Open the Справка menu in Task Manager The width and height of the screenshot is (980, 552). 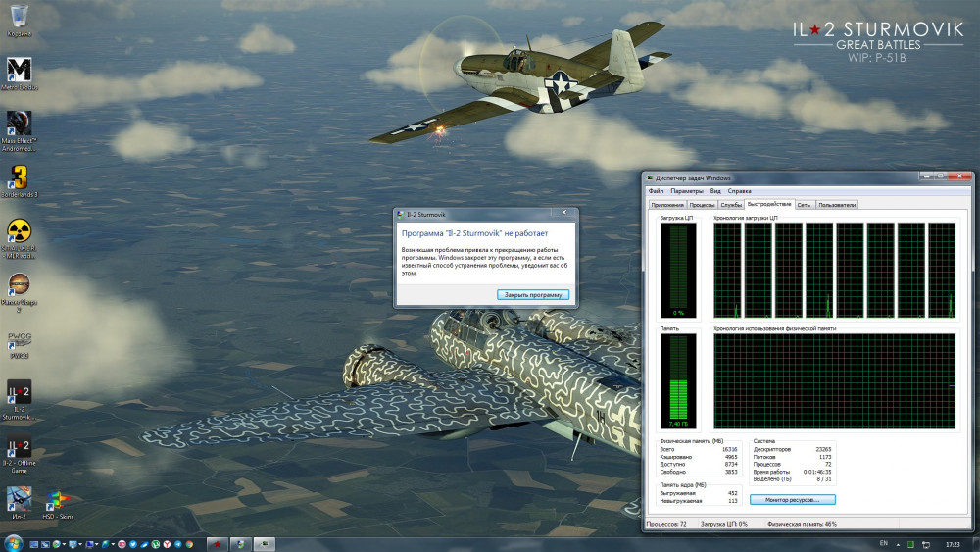740,191
